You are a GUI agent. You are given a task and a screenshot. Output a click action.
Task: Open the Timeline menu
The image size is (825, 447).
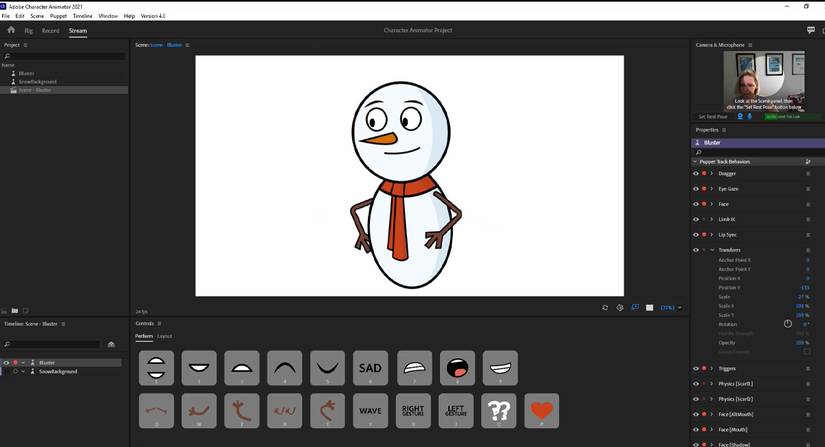click(x=83, y=16)
